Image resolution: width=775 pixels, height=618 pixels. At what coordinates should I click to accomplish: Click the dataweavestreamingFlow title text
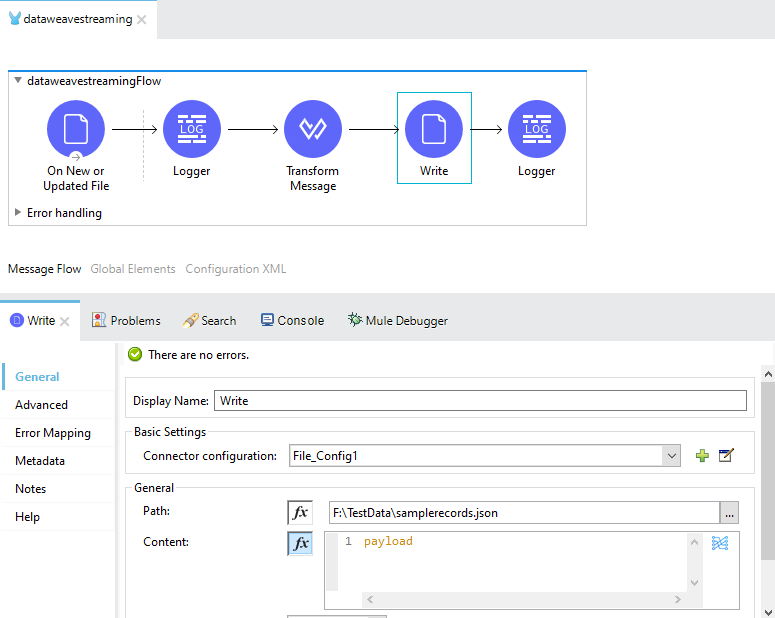coord(94,81)
